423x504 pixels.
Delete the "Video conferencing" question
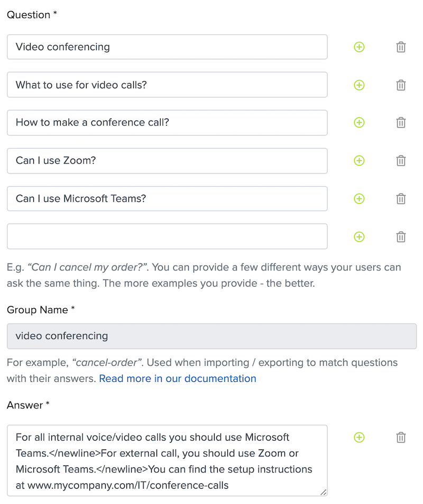click(x=401, y=47)
